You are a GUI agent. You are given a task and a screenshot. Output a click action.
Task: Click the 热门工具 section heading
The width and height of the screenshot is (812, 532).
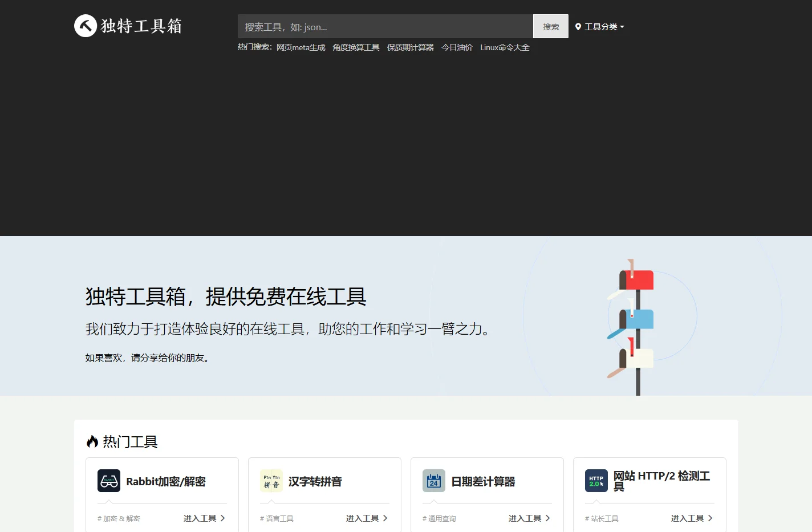click(x=130, y=441)
